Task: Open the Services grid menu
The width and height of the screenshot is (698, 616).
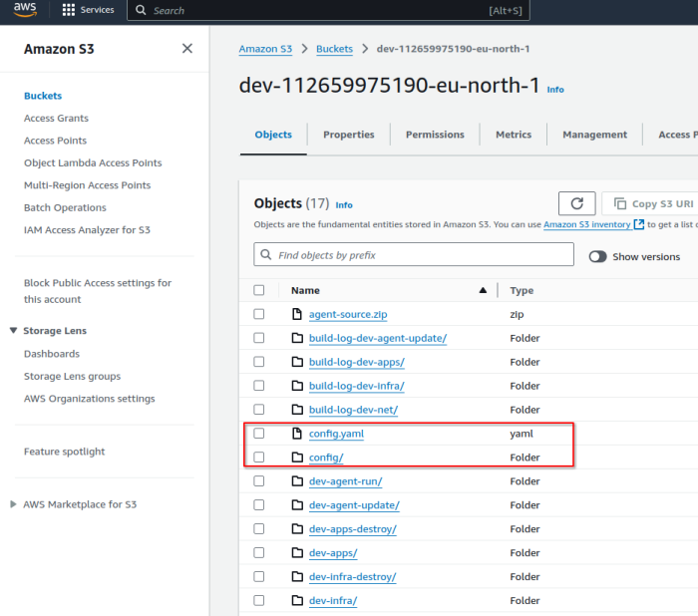Action: [88, 10]
